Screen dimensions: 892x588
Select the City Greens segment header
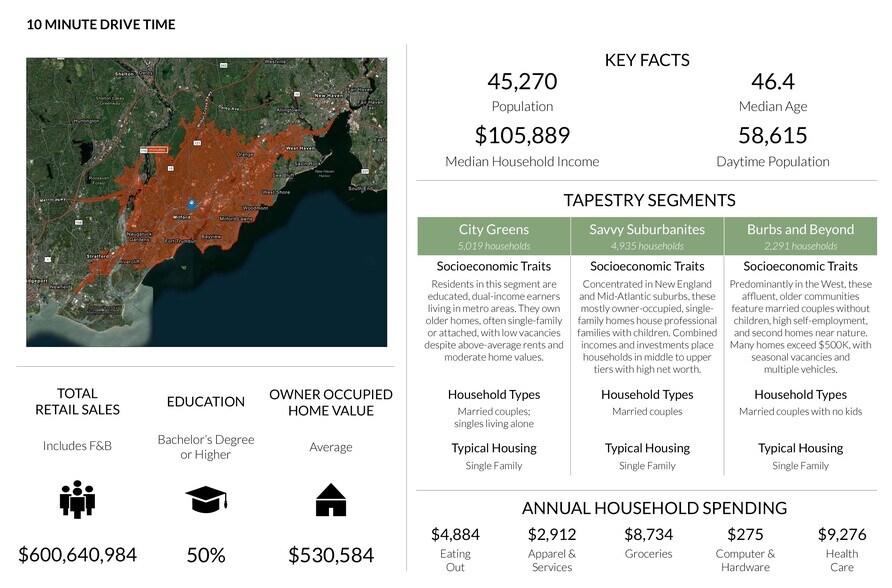coord(493,236)
